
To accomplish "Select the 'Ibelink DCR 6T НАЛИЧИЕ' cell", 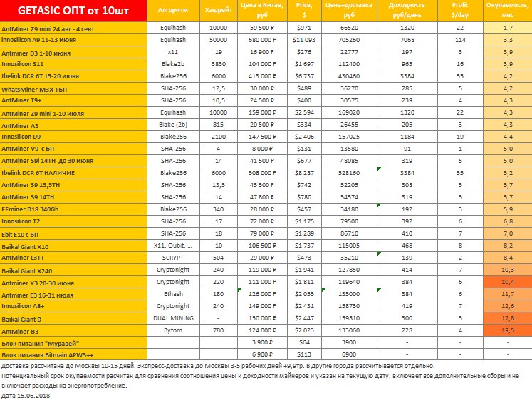I will (73, 173).
